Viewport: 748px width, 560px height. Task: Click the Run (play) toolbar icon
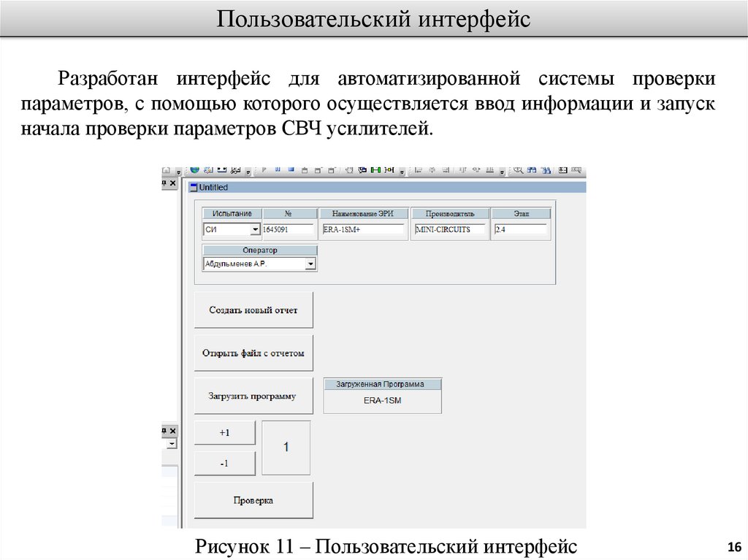point(264,170)
